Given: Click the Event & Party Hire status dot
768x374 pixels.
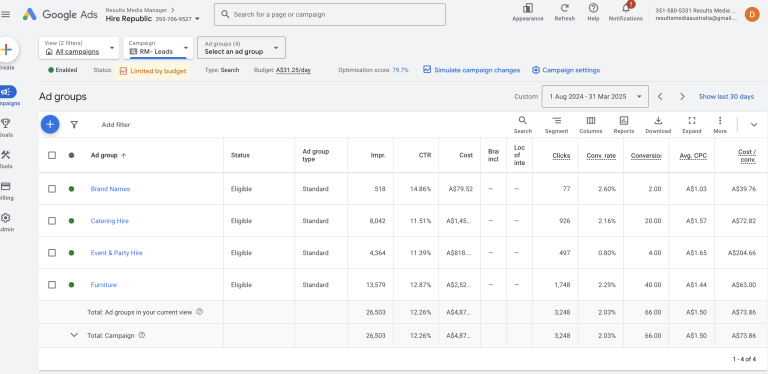Looking at the screenshot, I should pos(72,253).
